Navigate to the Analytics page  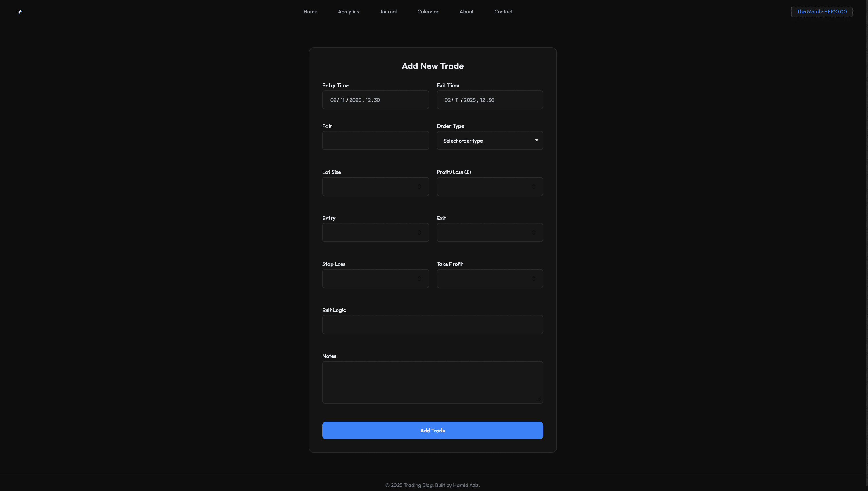click(x=348, y=11)
